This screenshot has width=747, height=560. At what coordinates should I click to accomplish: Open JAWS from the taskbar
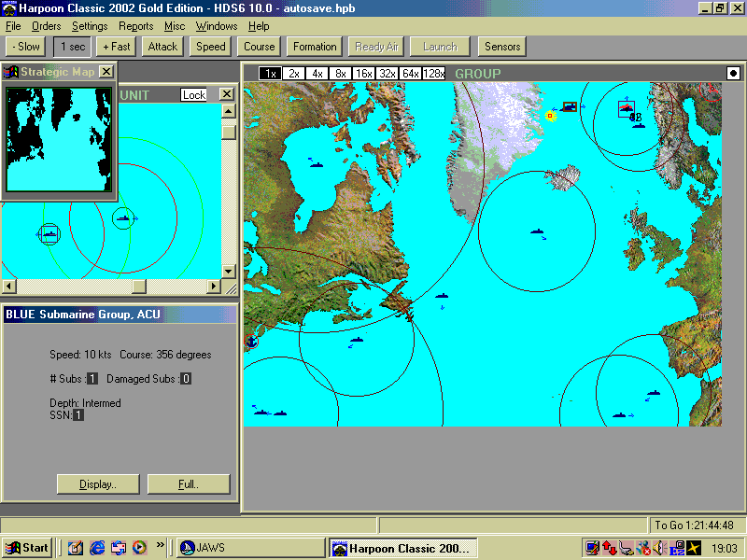pyautogui.click(x=249, y=548)
